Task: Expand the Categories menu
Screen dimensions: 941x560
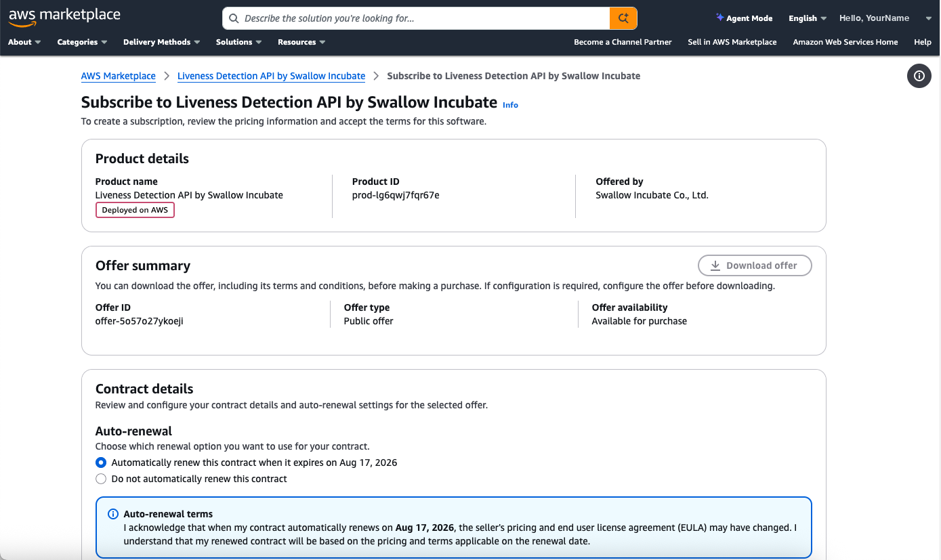Action: [x=82, y=42]
